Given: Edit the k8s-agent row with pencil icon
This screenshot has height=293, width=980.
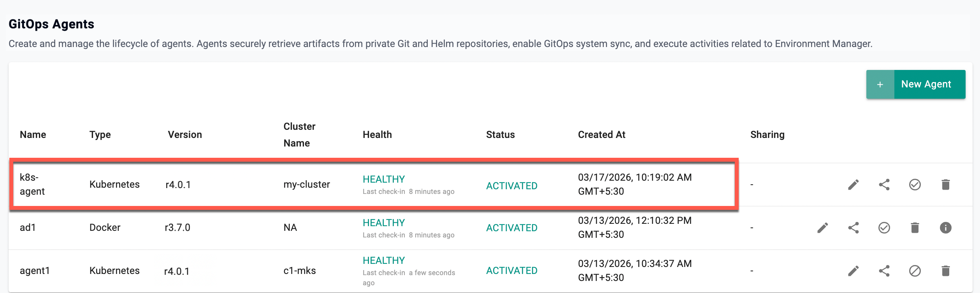Looking at the screenshot, I should (853, 185).
